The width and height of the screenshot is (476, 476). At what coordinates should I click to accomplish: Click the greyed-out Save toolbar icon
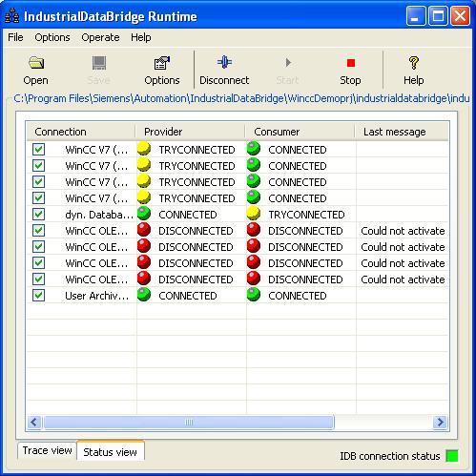point(99,63)
